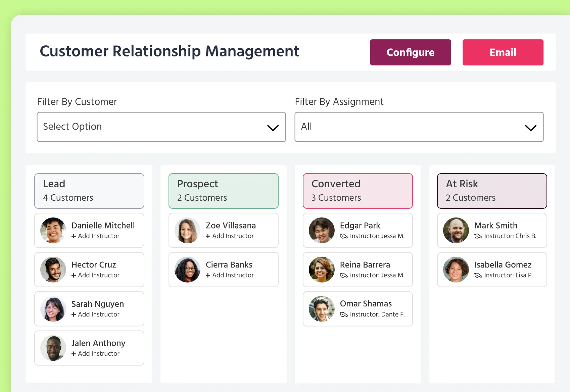This screenshot has width=570, height=392.
Task: Click the instructor icon under Isabella Gomez
Action: (478, 276)
